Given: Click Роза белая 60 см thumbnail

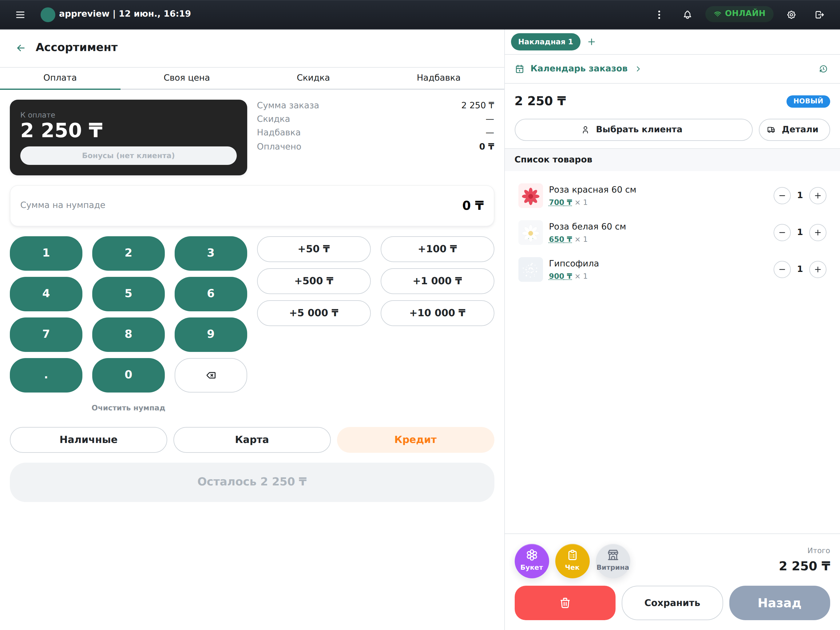Looking at the screenshot, I should [530, 233].
